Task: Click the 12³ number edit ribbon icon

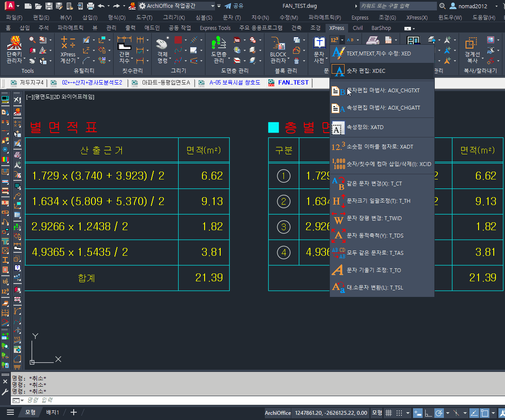Action: 334,40
